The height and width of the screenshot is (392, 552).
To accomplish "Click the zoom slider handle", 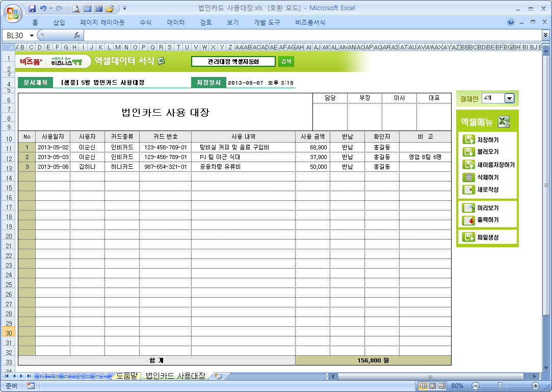I will tap(500, 386).
